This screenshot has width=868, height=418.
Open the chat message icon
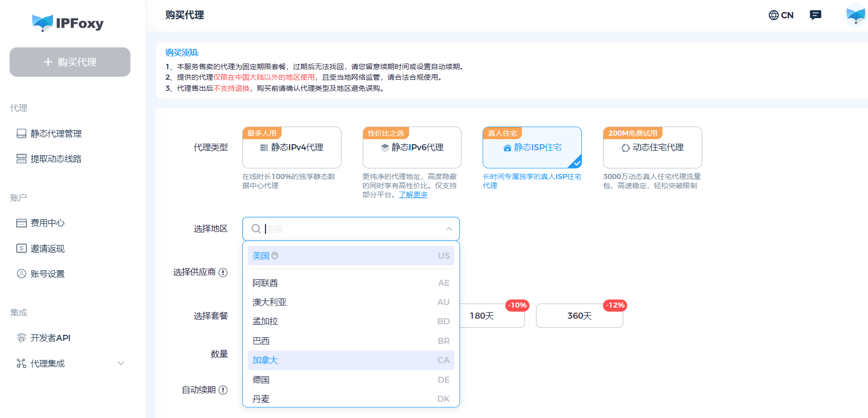[815, 15]
